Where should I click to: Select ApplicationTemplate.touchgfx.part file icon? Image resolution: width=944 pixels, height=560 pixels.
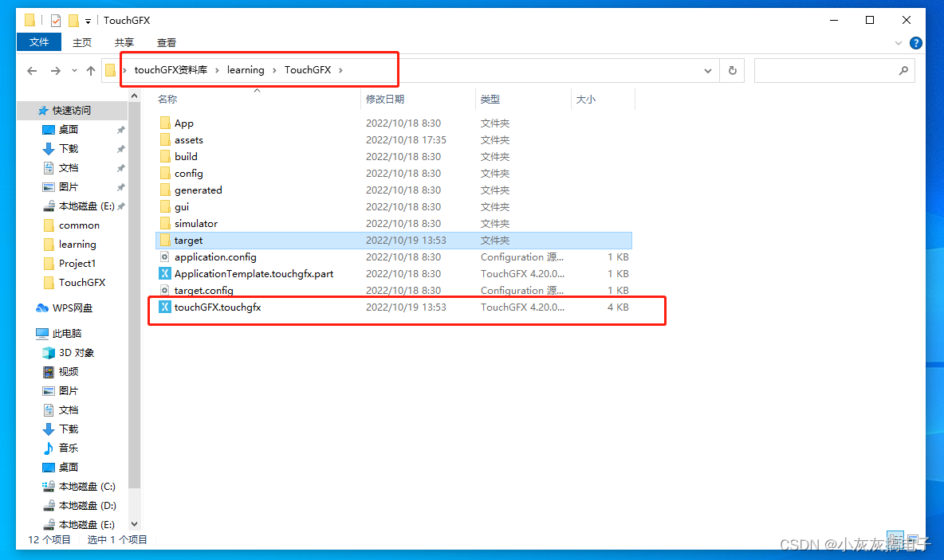pos(165,274)
